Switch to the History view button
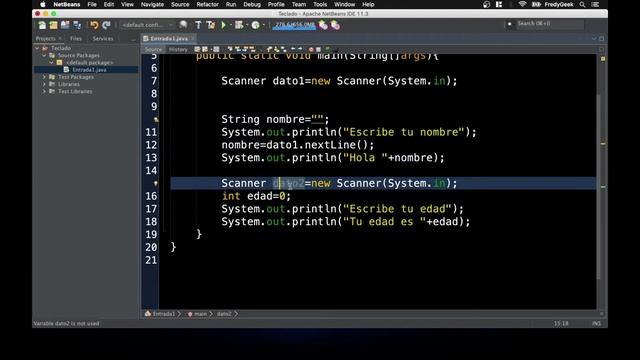This screenshot has width=640, height=360. tap(178, 49)
